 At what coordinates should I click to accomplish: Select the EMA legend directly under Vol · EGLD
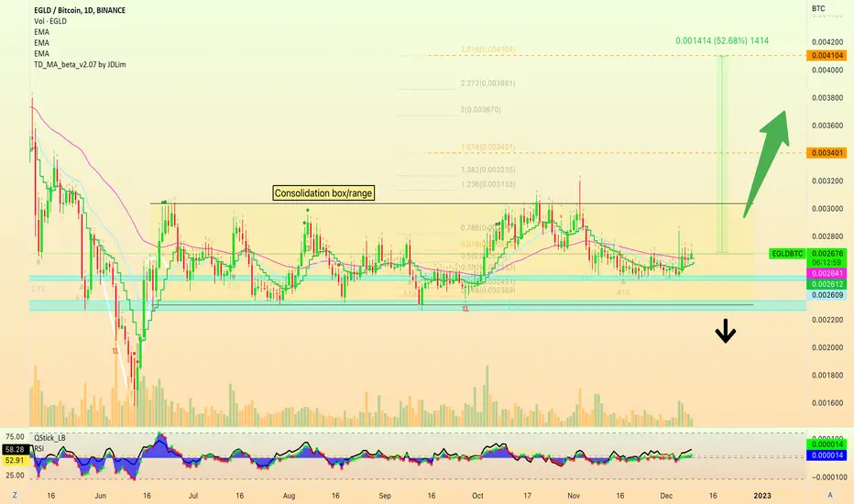[x=41, y=32]
